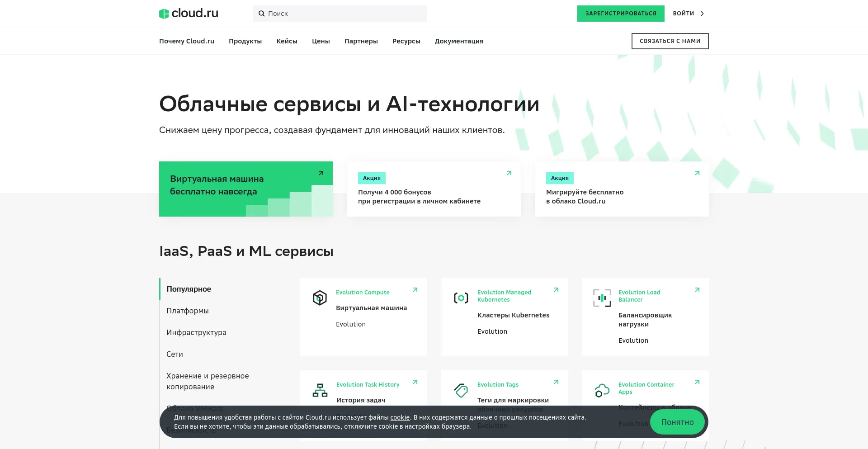Select the Популярное category in the sidebar
Image resolution: width=868 pixels, height=449 pixels.
189,289
